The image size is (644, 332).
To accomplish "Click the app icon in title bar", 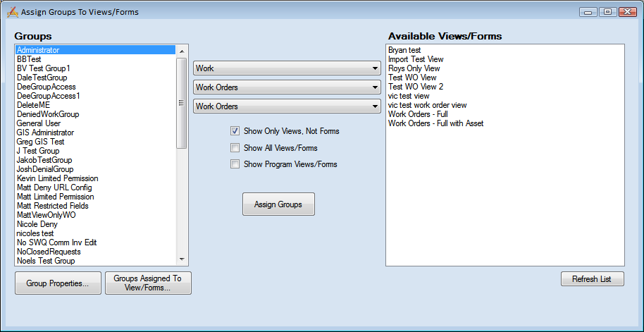I will (x=12, y=12).
